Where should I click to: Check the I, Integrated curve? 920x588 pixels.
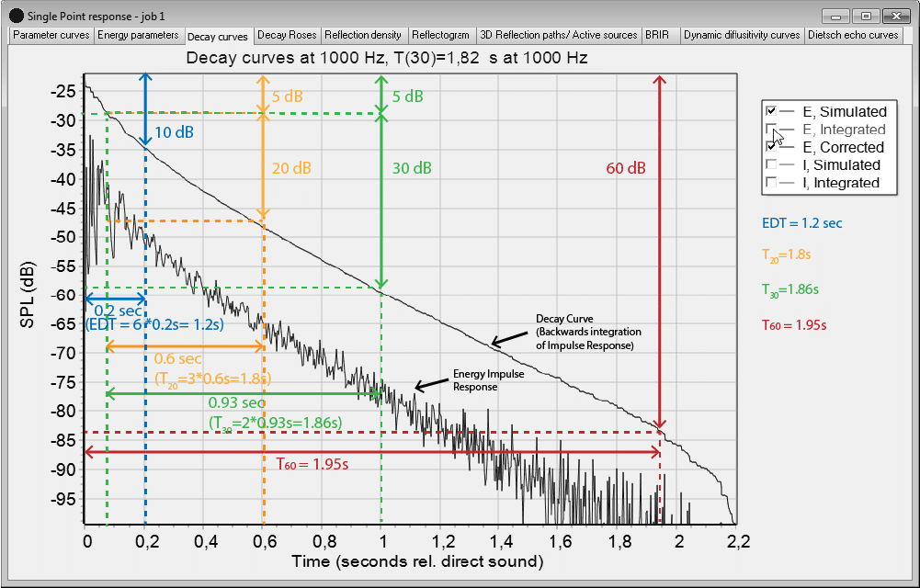pos(772,183)
